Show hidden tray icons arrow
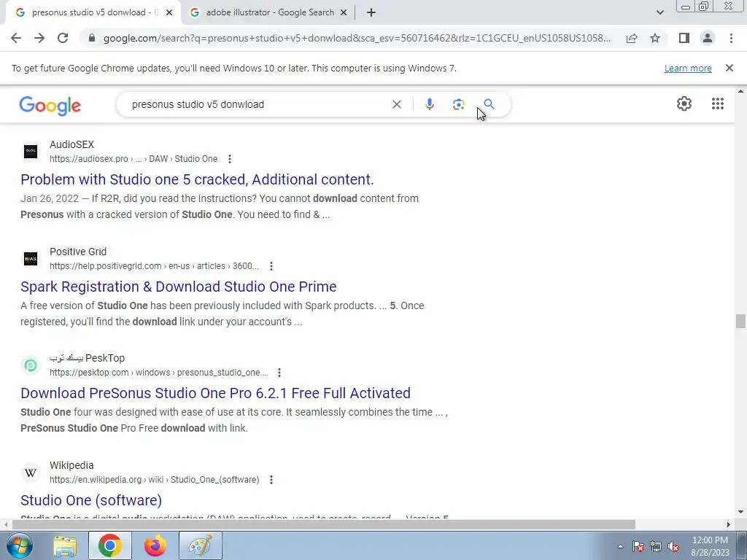This screenshot has height=560, width=747. pyautogui.click(x=620, y=546)
